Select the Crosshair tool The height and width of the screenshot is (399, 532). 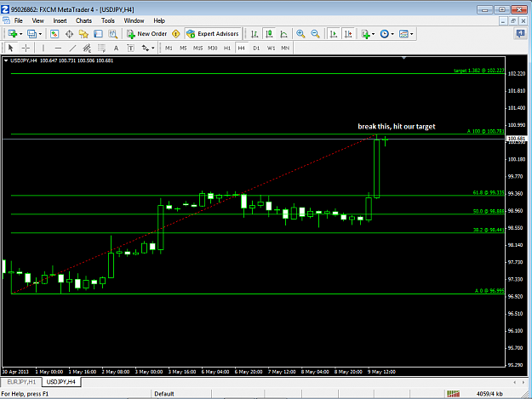(26, 48)
